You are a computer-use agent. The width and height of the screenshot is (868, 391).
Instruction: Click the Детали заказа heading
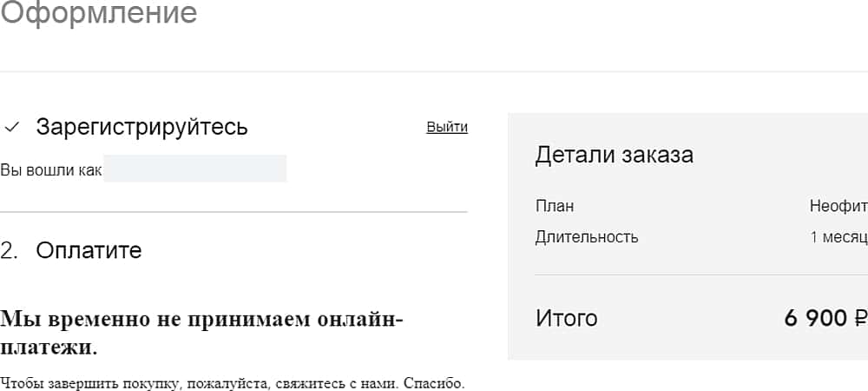point(614,156)
